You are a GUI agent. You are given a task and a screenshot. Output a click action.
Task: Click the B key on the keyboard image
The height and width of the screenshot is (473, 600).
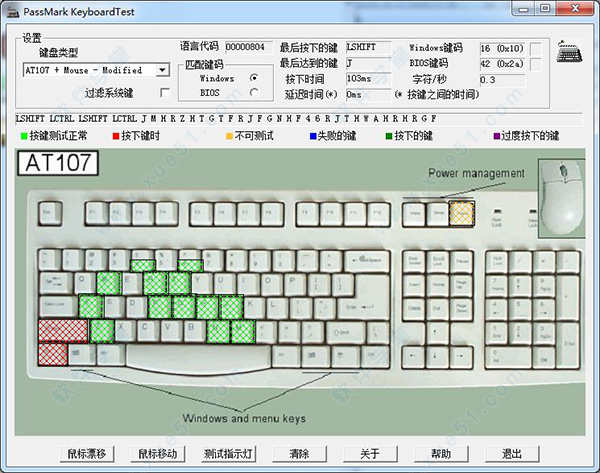196,331
